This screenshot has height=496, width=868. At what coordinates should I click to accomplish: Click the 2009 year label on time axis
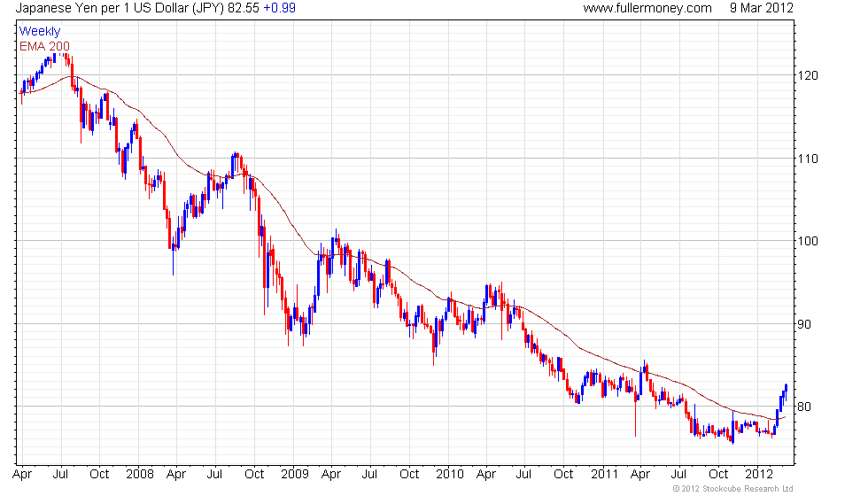(294, 475)
